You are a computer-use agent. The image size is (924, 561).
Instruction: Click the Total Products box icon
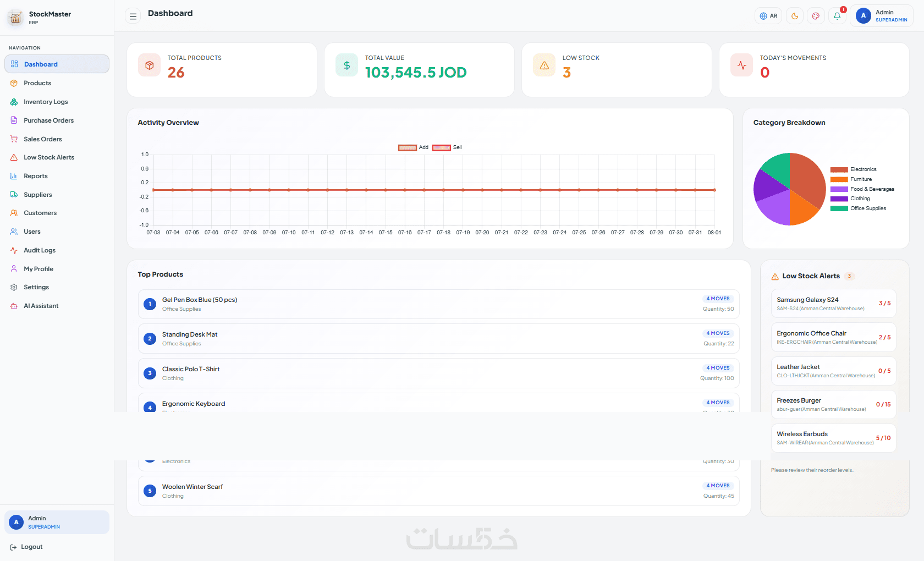coord(149,65)
